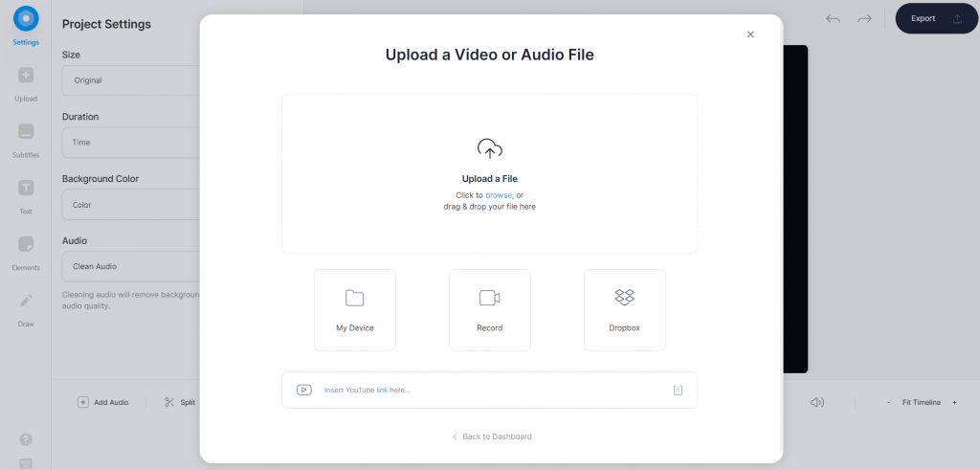Click the timeline zoom in plus
This screenshot has height=470, width=980.
(954, 402)
